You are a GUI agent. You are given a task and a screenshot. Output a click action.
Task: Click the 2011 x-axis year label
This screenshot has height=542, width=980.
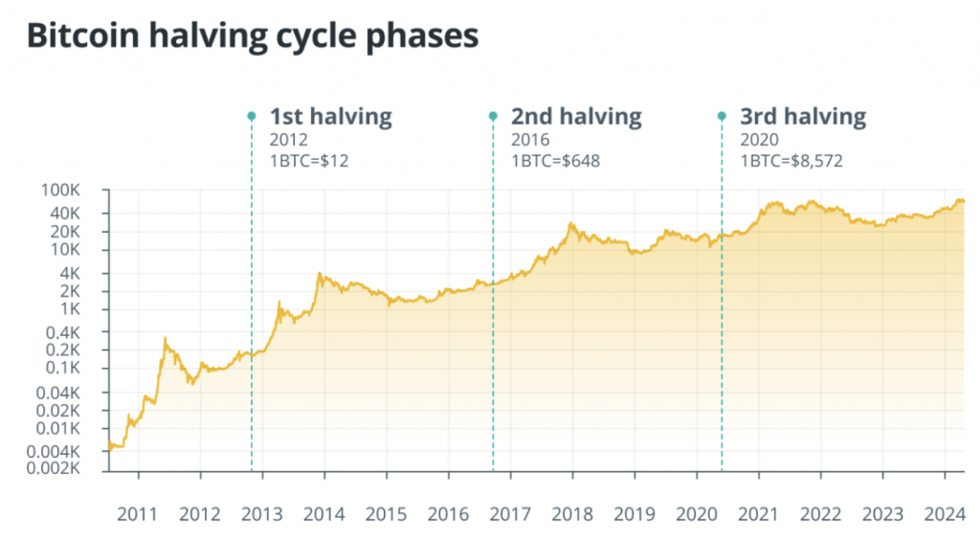pos(138,514)
